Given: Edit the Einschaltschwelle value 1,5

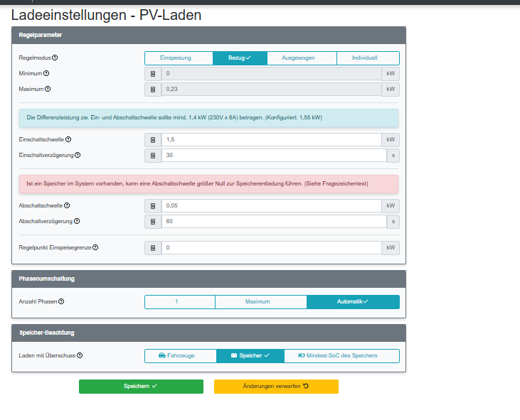Looking at the screenshot, I should click(271, 140).
